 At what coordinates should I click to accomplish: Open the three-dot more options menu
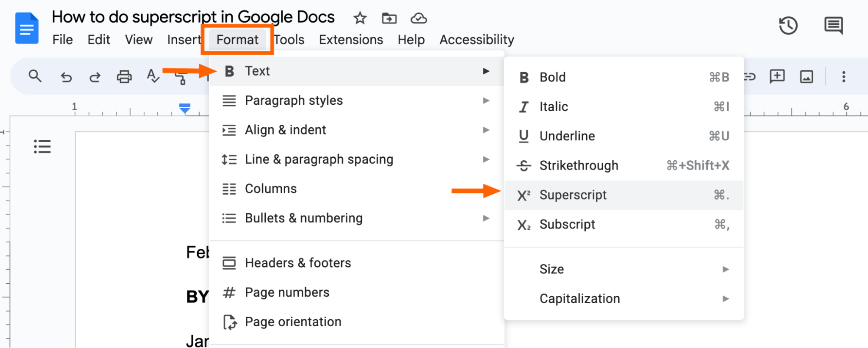click(x=844, y=77)
